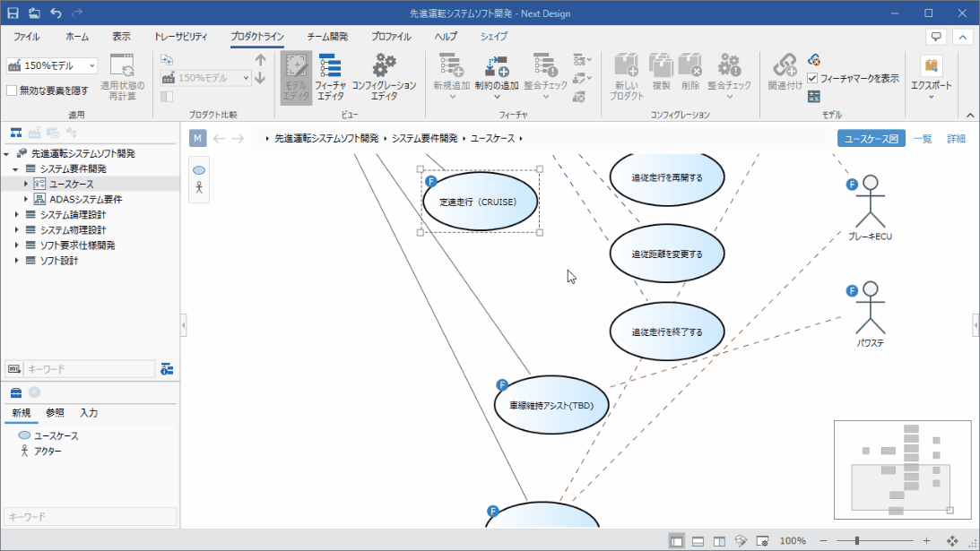Collapse the ribbon with the chevron button
980x551 pixels.
[x=962, y=37]
